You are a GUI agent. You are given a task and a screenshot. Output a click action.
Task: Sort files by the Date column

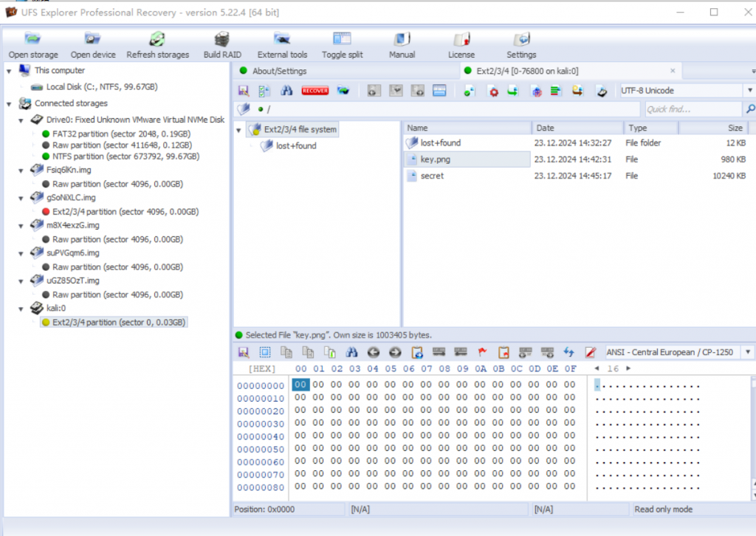[577, 128]
